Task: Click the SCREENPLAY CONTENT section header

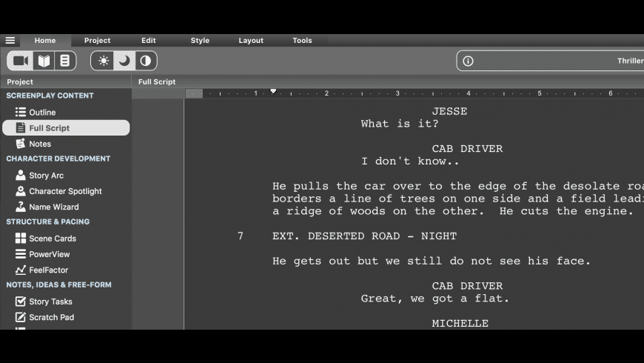Action: coord(50,96)
